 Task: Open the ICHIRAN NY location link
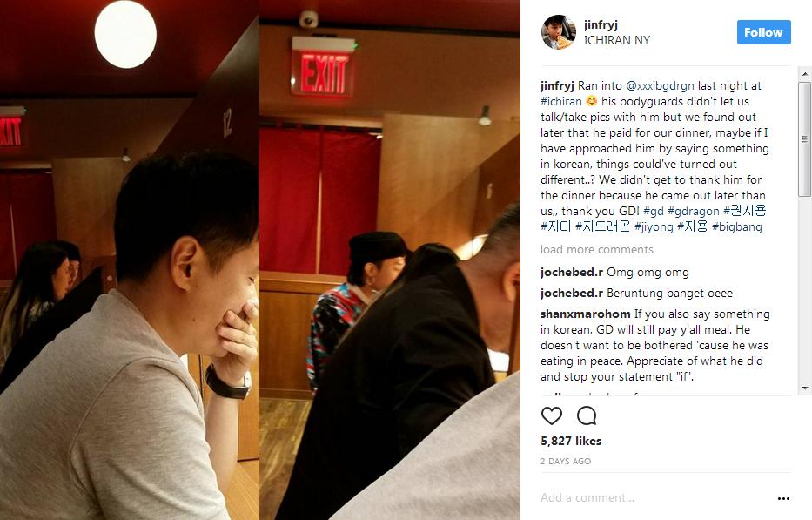tap(617, 40)
